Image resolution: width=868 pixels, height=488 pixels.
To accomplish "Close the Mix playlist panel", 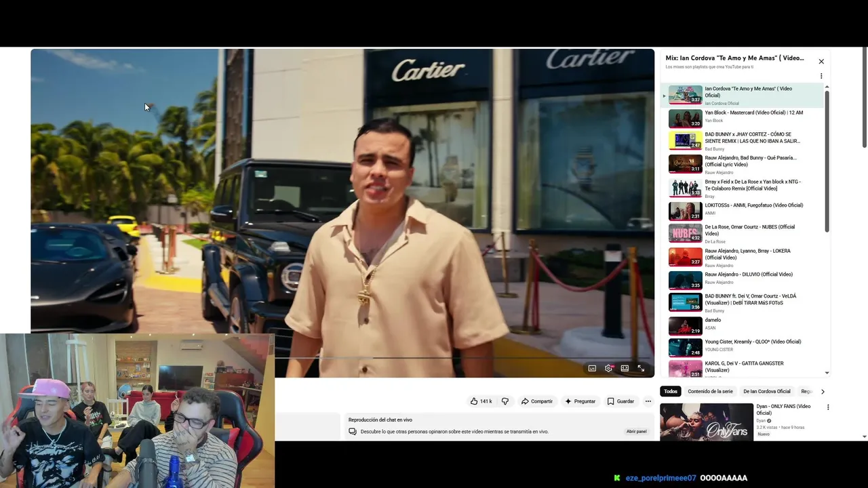I will pyautogui.click(x=821, y=61).
